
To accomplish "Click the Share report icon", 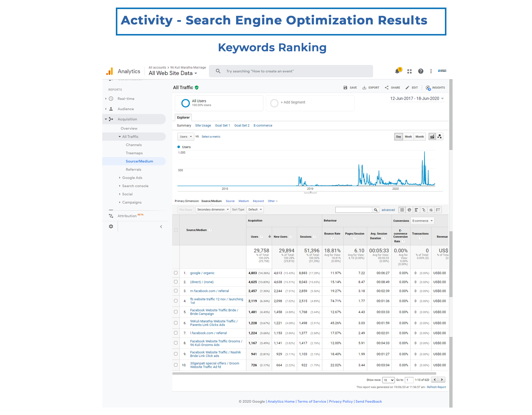I will 387,88.
